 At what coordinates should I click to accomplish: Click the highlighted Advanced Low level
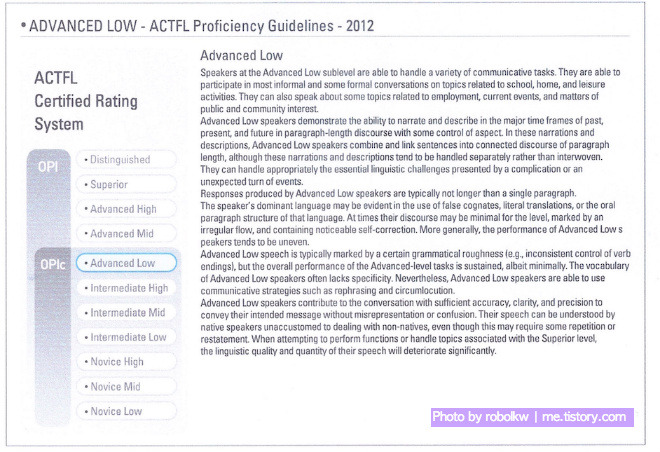(126, 263)
